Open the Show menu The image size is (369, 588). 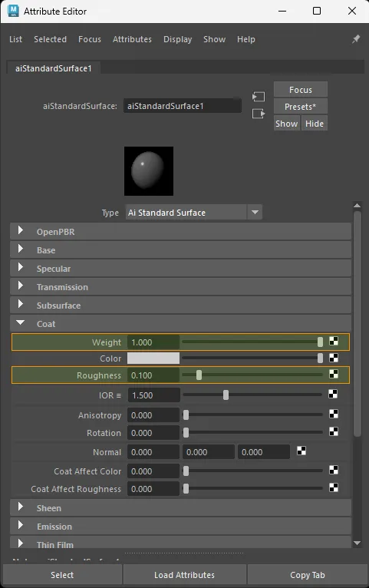[214, 39]
